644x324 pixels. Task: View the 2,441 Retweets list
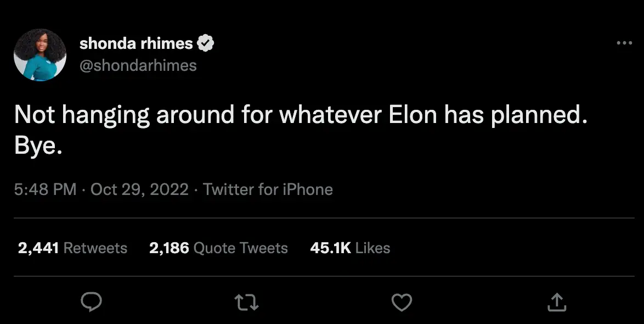click(x=72, y=248)
